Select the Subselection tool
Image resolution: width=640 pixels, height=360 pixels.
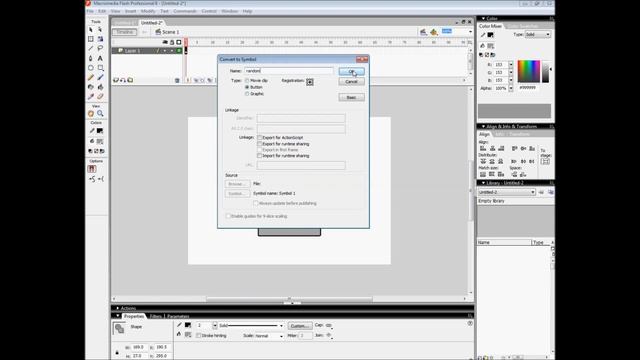(x=100, y=29)
